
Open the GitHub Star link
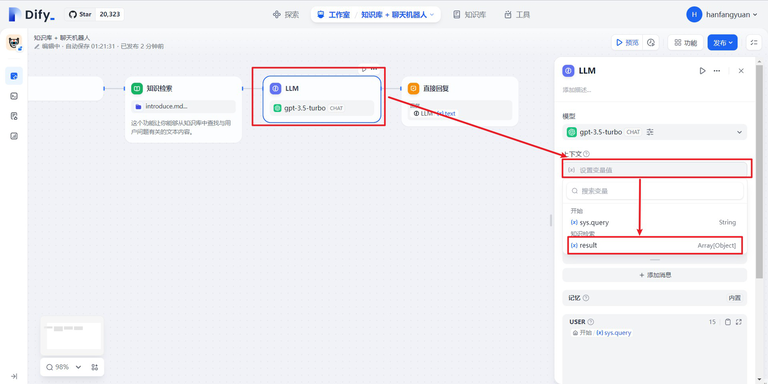coord(94,15)
